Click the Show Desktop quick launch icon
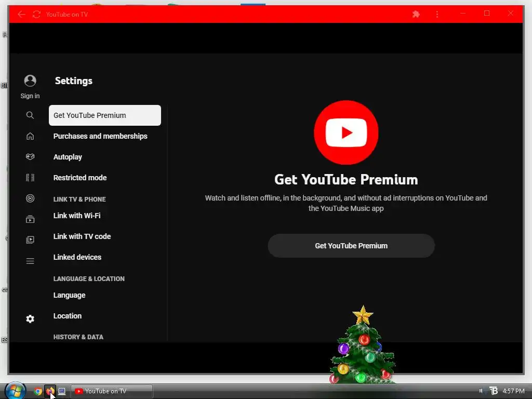The width and height of the screenshot is (532, 399). 62,391
